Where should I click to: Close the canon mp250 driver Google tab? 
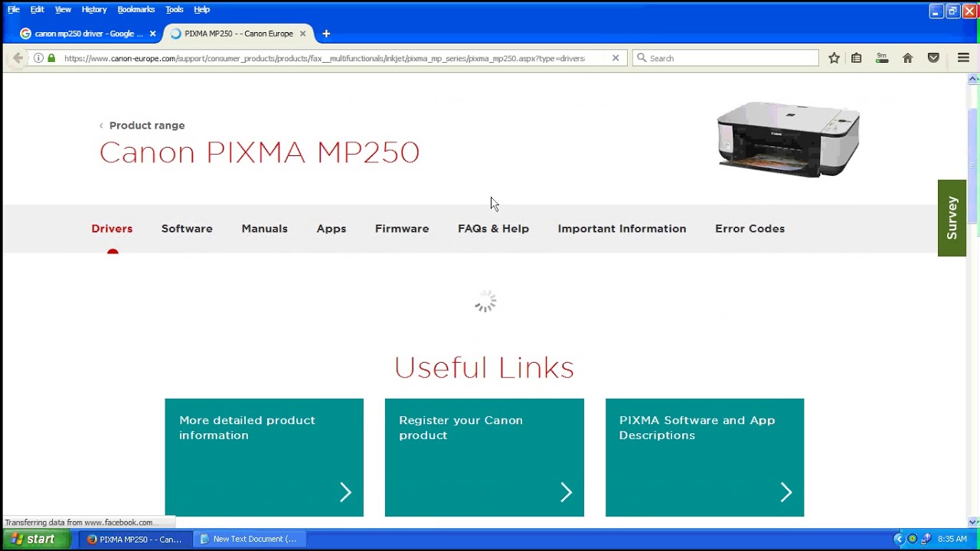tap(152, 34)
